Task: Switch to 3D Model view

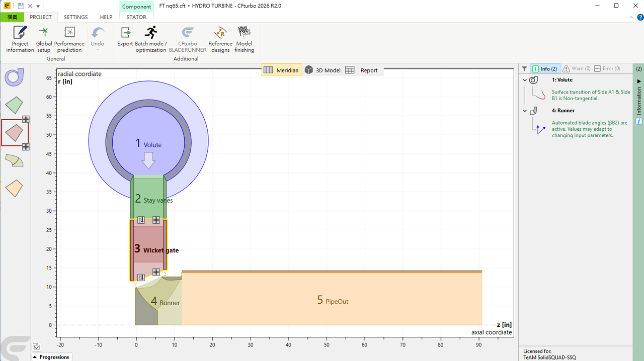Action: pos(323,70)
